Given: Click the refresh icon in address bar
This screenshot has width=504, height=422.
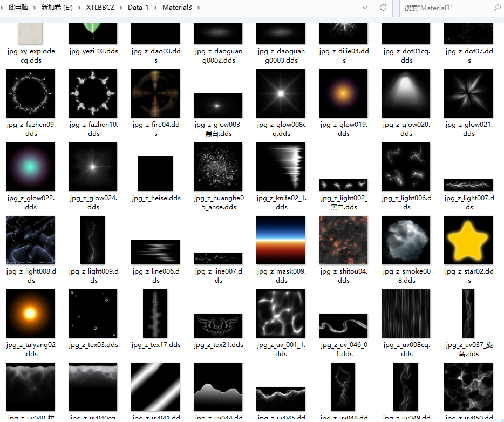Looking at the screenshot, I should click(383, 8).
